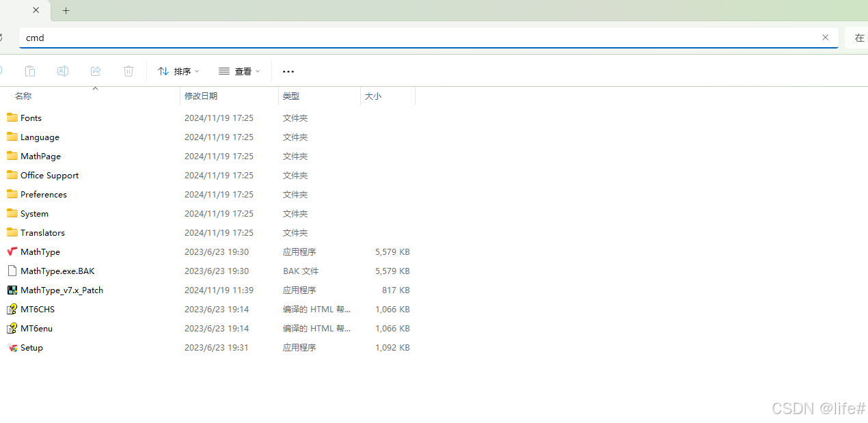Click the delete trash icon
The height and width of the screenshot is (423, 868).
(x=128, y=71)
